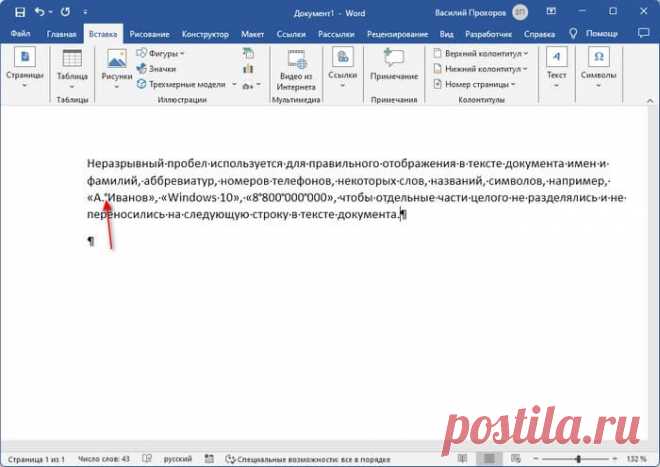Expand the Текст group dropdown
This screenshot has height=467, width=660.
(556, 68)
